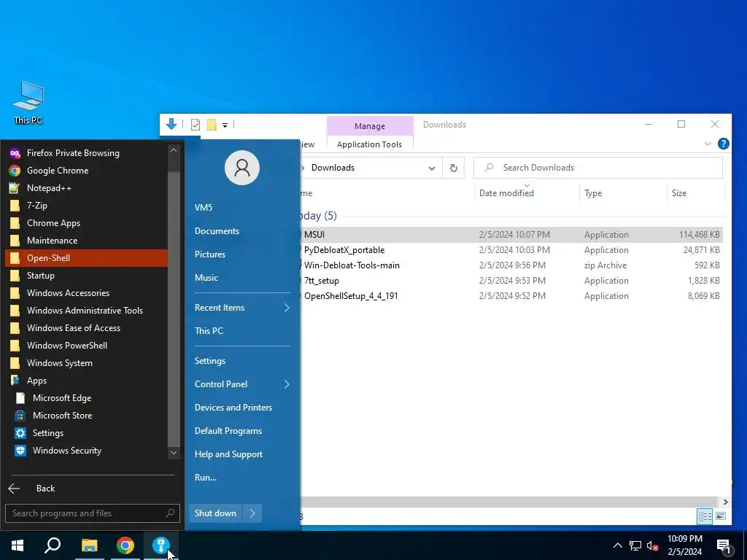Open the highlighted Open-Shell folder
This screenshot has height=560, width=747.
pyautogui.click(x=86, y=258)
